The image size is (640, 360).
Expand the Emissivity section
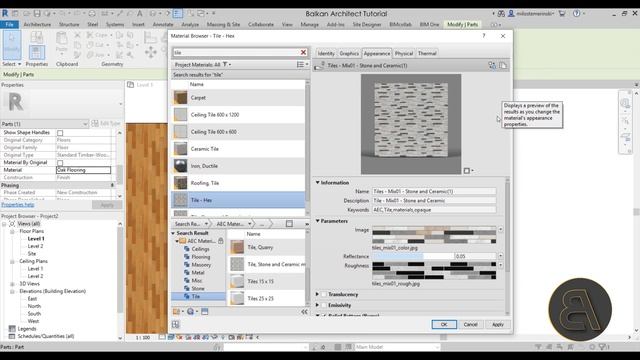[x=317, y=305]
